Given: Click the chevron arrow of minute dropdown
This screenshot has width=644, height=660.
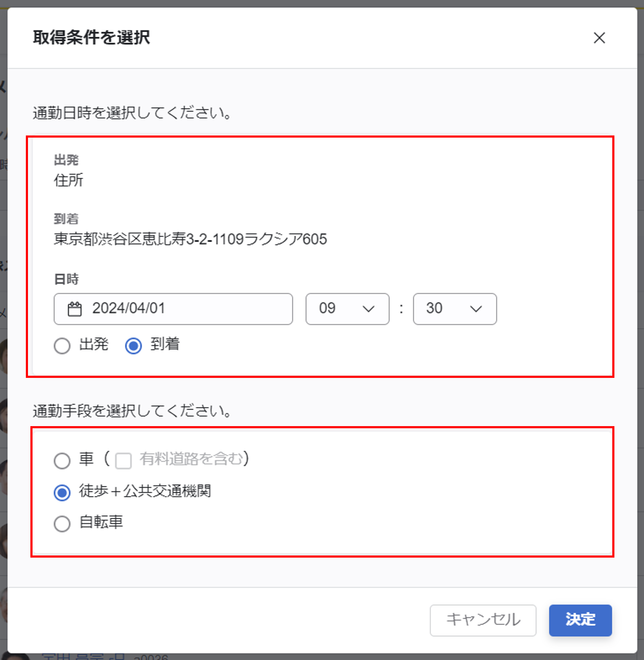Looking at the screenshot, I should coord(476,309).
